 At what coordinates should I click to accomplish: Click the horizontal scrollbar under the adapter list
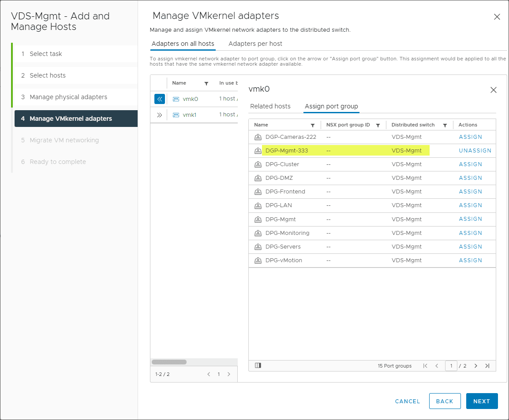(169, 362)
